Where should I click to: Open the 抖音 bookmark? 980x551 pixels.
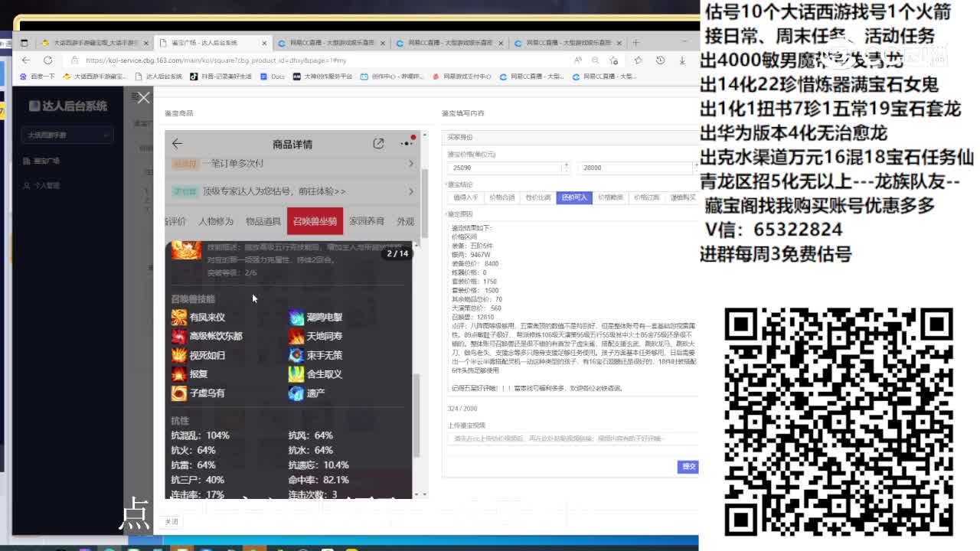point(220,77)
